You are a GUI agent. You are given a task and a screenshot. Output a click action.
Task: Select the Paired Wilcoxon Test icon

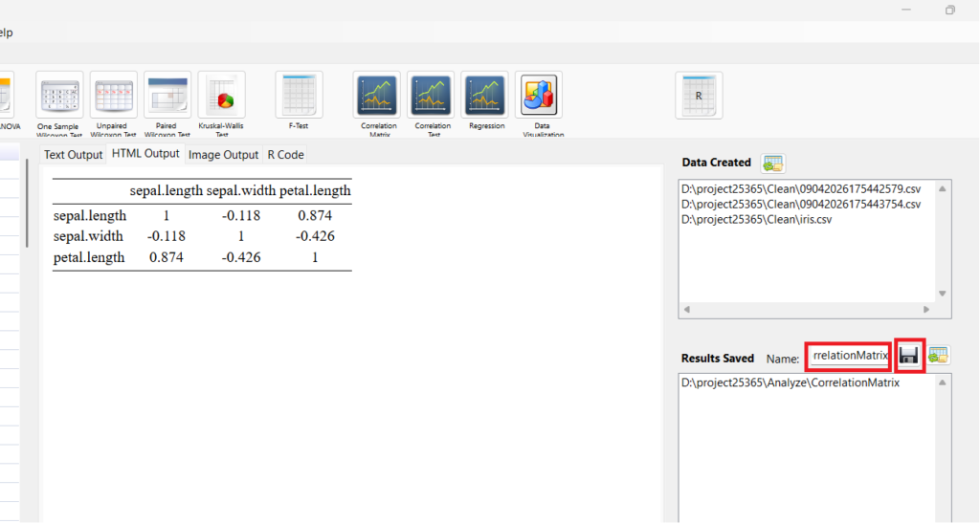(x=167, y=96)
